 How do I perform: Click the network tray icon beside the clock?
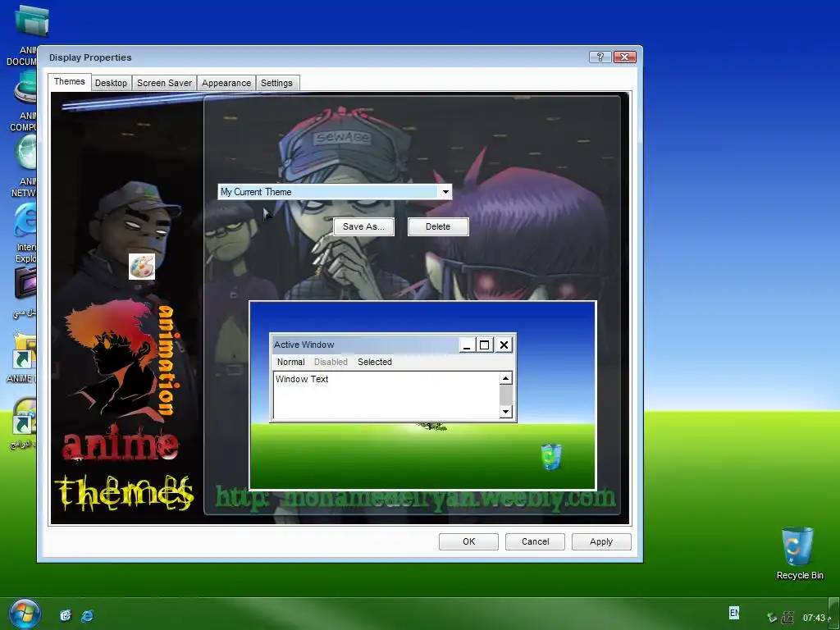pyautogui.click(x=787, y=618)
